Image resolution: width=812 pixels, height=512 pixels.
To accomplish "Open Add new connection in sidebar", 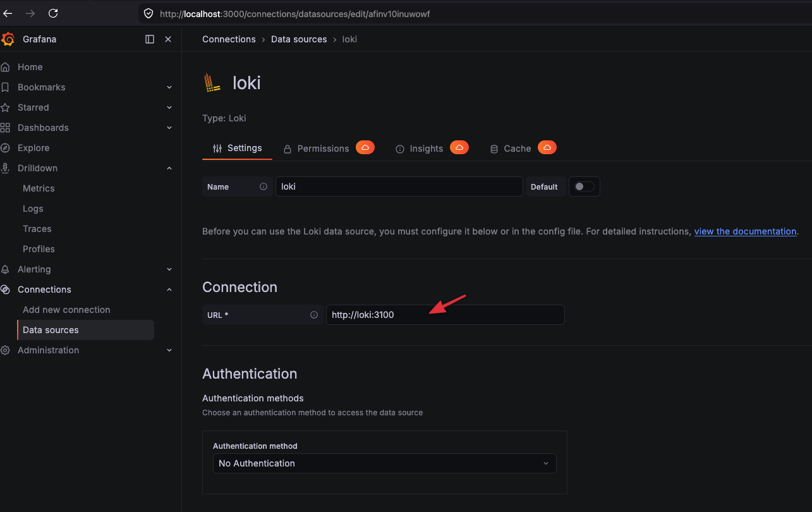I will click(x=66, y=310).
